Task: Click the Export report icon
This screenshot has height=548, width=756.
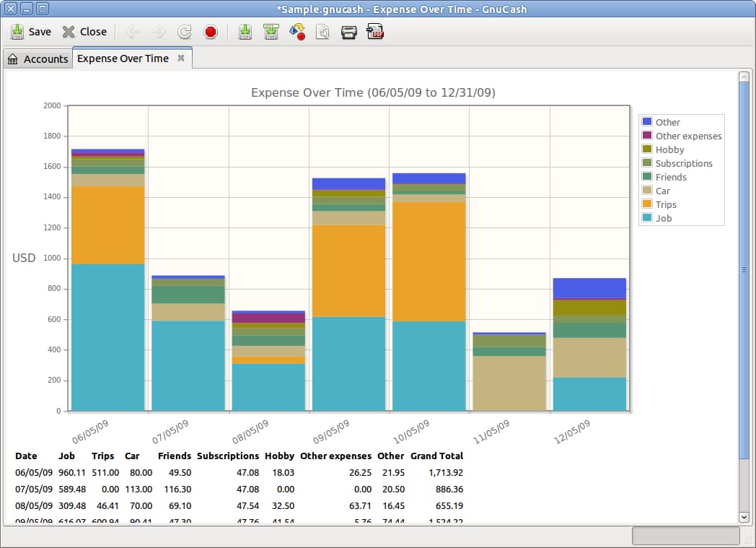Action: pyautogui.click(x=322, y=32)
